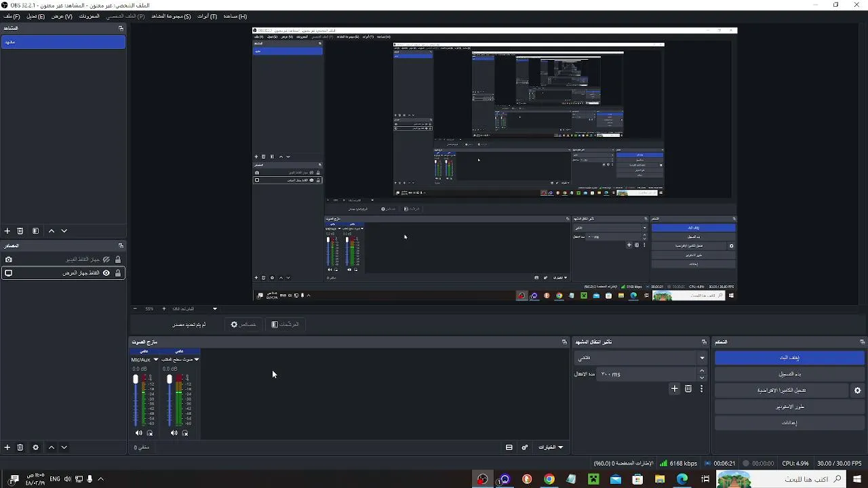
Task: Open Google Chrome from the taskbar
Action: click(549, 479)
